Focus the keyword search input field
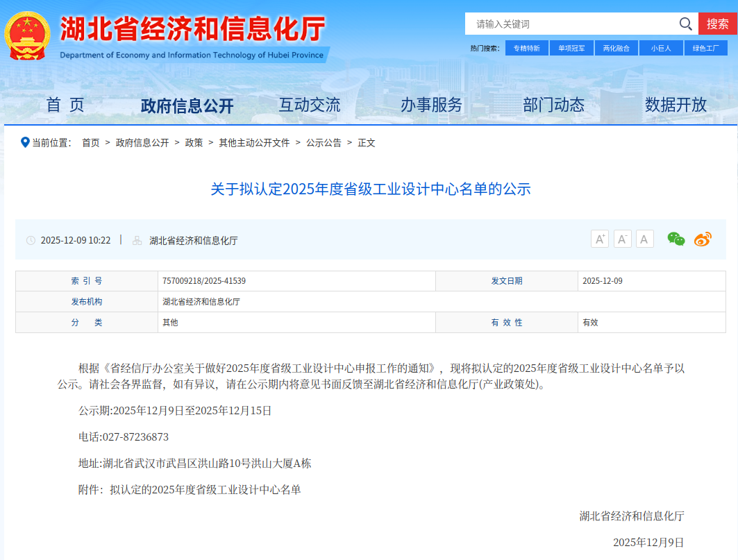Viewport: 738px width, 560px height. tap(569, 24)
